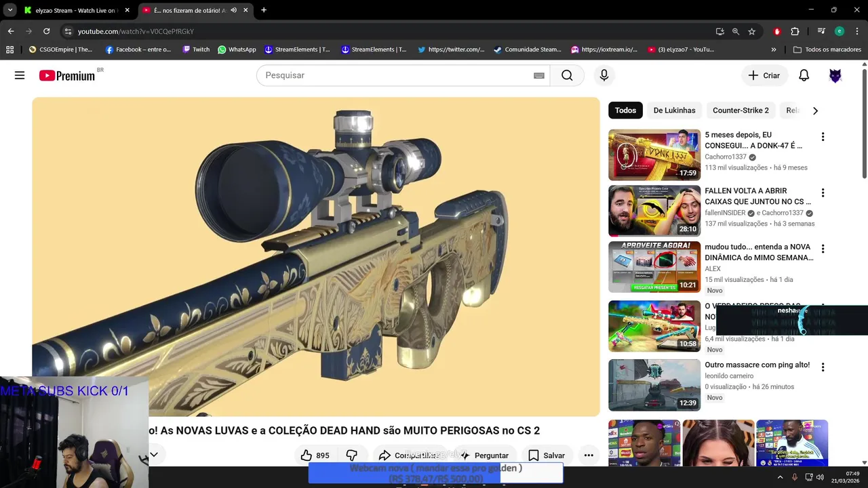Open 'FALLEN VOLTA A ABRIR' video thumbnail
This screenshot has width=868, height=488.
tap(654, 211)
